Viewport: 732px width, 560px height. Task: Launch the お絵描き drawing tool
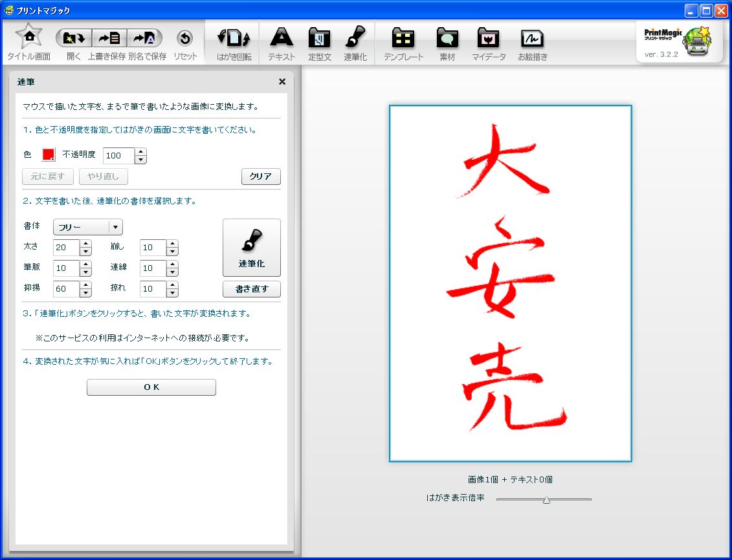532,39
